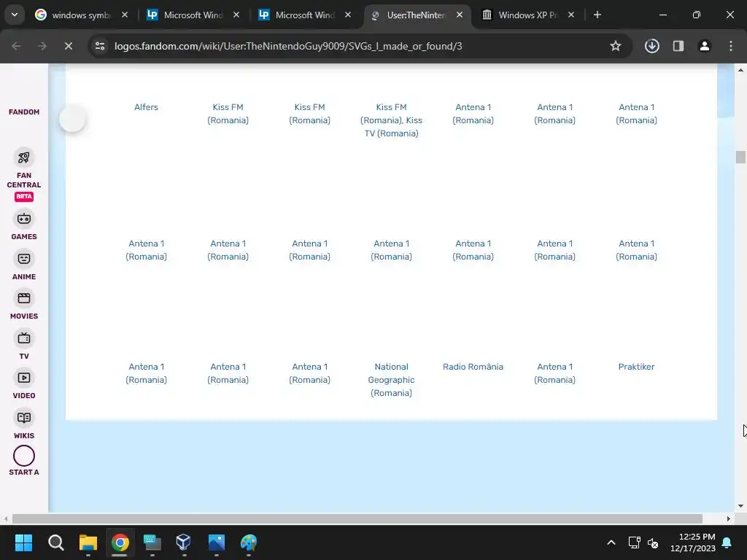The width and height of the screenshot is (747, 560).
Task: Click the vertical scrollbar thumb
Action: click(x=740, y=157)
